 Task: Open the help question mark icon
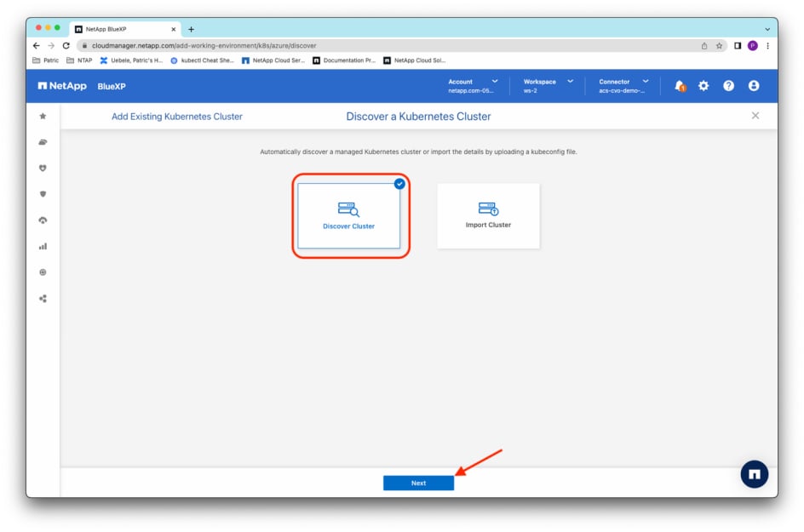tap(728, 86)
